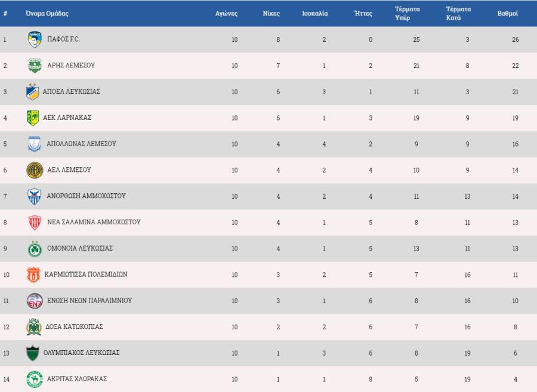
Task: Open the ΑΕΚ ΛΑΡΝΑΚΑΣ team name
Action: click(x=67, y=118)
